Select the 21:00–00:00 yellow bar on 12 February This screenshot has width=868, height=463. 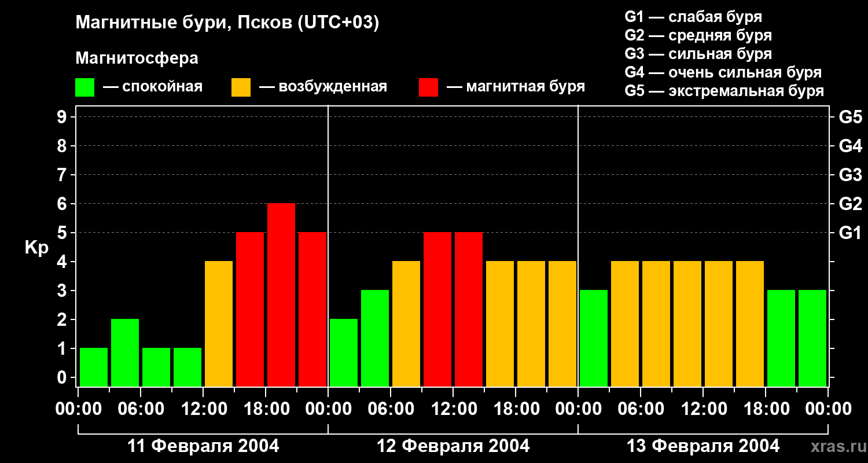(x=562, y=324)
